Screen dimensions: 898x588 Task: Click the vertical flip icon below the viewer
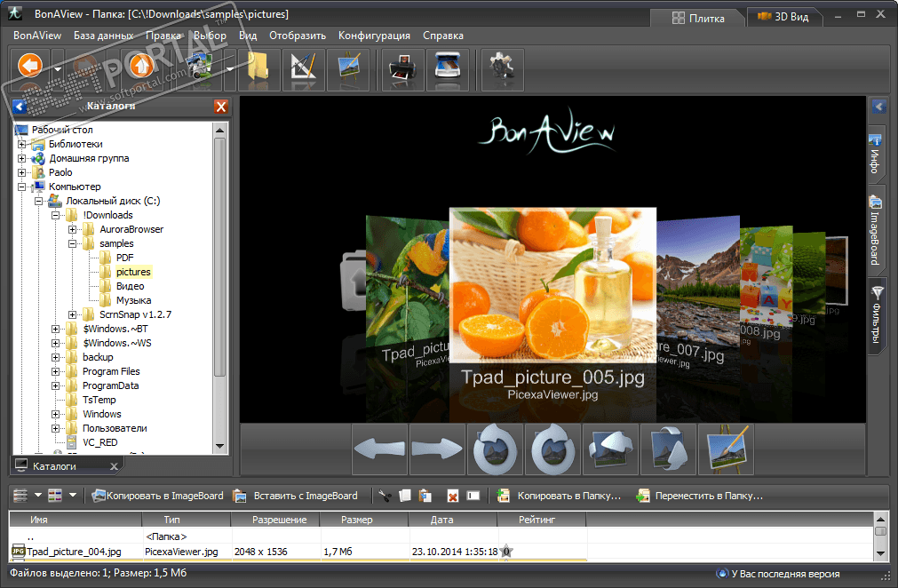[668, 449]
